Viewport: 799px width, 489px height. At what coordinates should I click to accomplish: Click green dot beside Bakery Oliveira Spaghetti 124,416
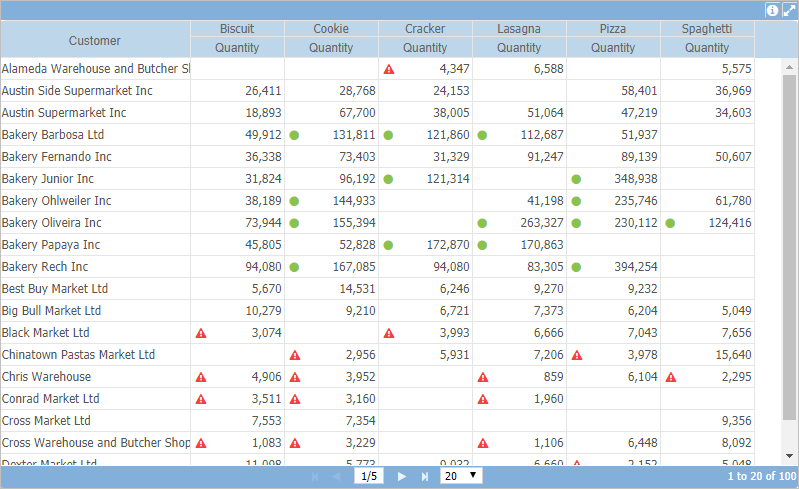[670, 223]
